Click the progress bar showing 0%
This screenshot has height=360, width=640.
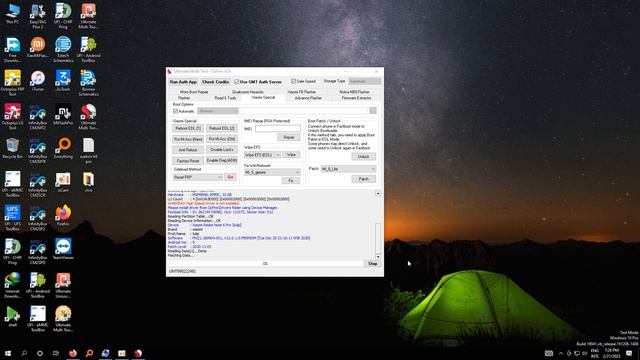pyautogui.click(x=266, y=264)
